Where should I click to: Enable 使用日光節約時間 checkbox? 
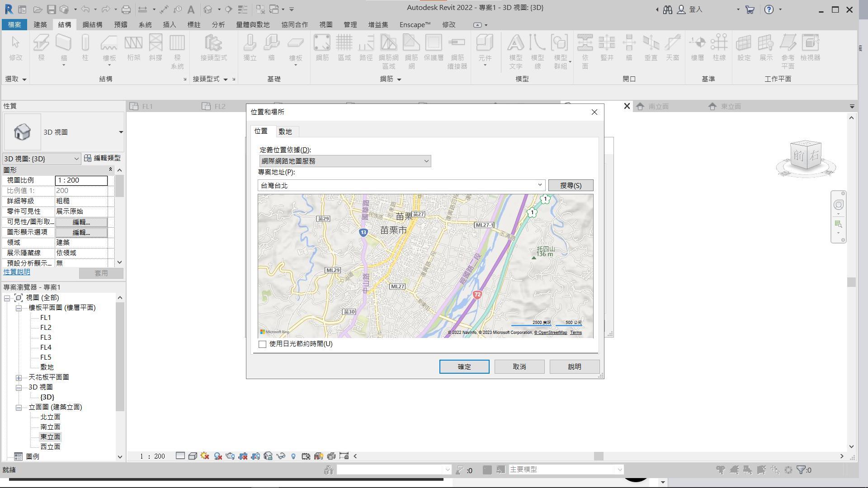[x=262, y=344]
